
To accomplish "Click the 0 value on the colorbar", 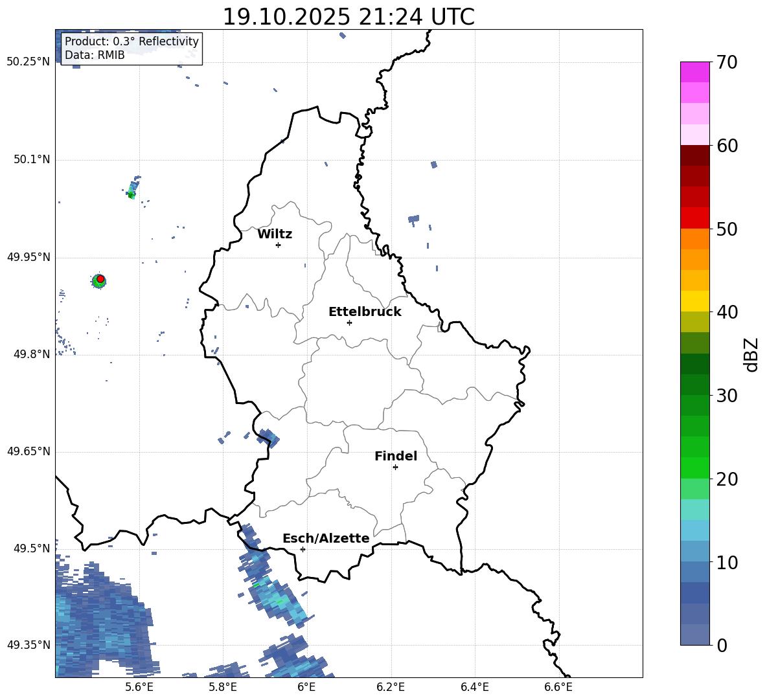I will pos(722,645).
